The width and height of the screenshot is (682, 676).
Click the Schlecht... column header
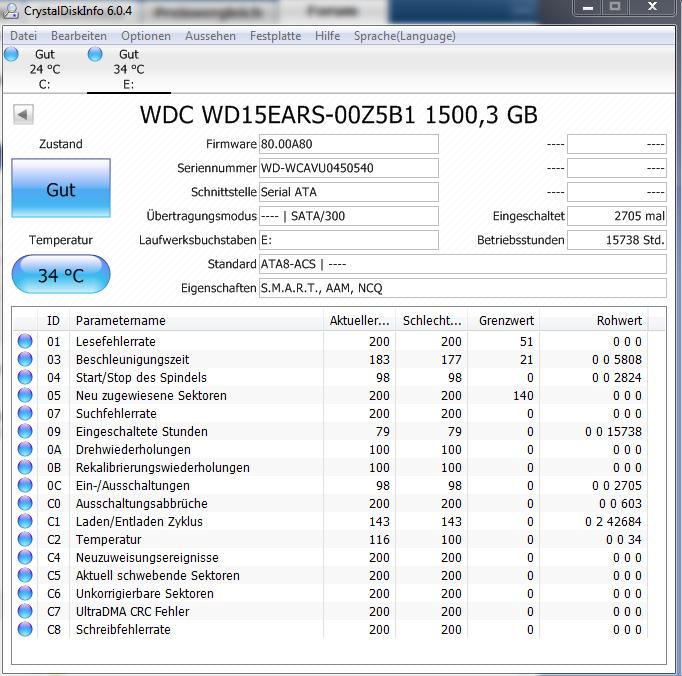point(431,321)
